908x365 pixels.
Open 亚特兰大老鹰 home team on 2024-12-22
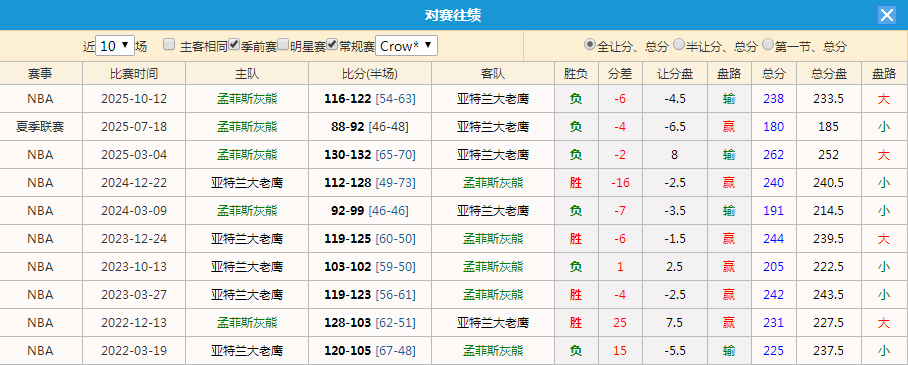point(247,183)
